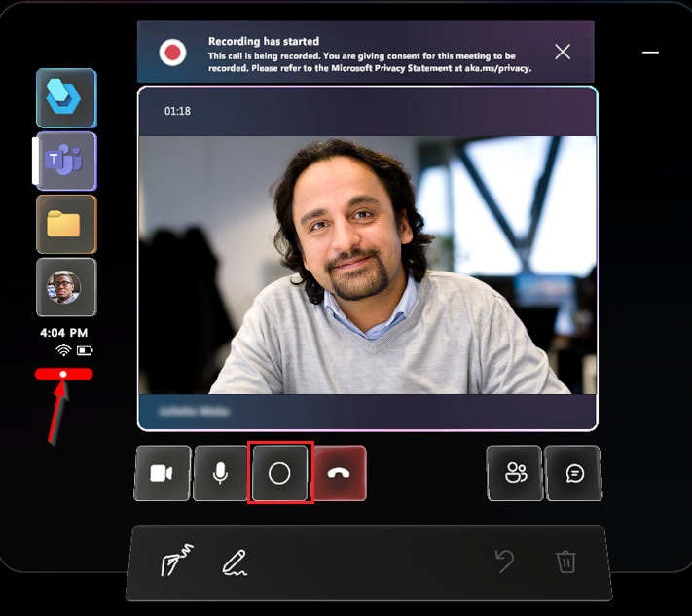692x616 pixels.
Task: Click the Wi-Fi status icon
Action: pyautogui.click(x=63, y=350)
